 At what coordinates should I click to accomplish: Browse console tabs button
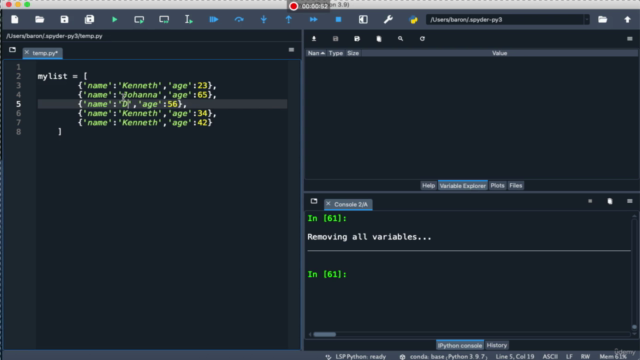(314, 201)
